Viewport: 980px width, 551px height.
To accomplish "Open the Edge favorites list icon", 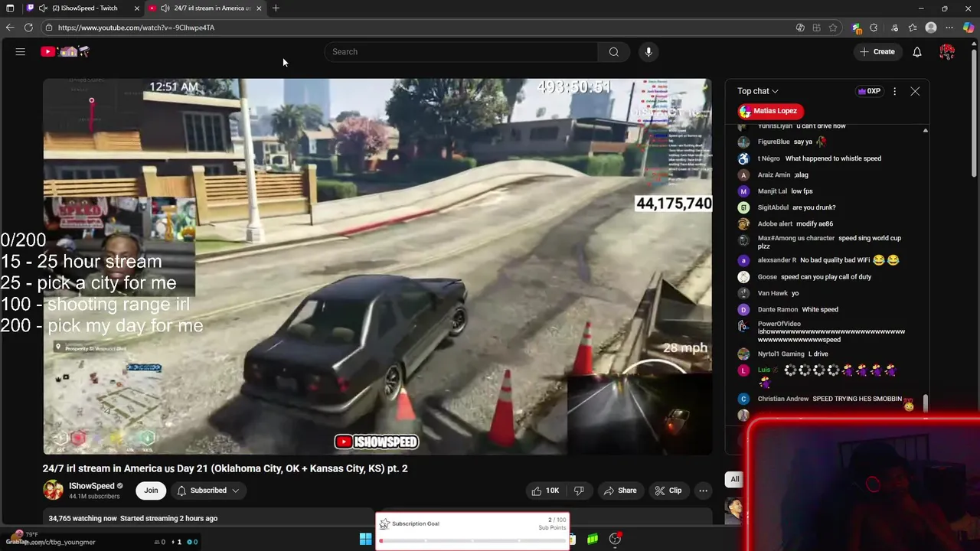I will [913, 28].
